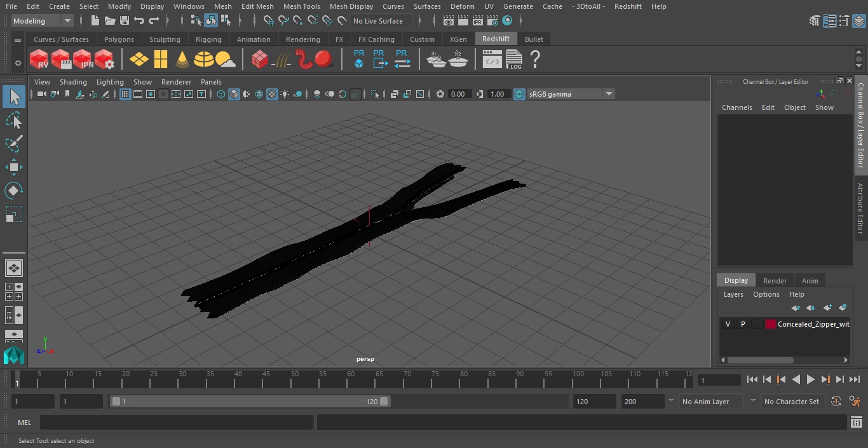The height and width of the screenshot is (448, 868).
Task: Toggle viewport grid display icon
Action: [125, 94]
